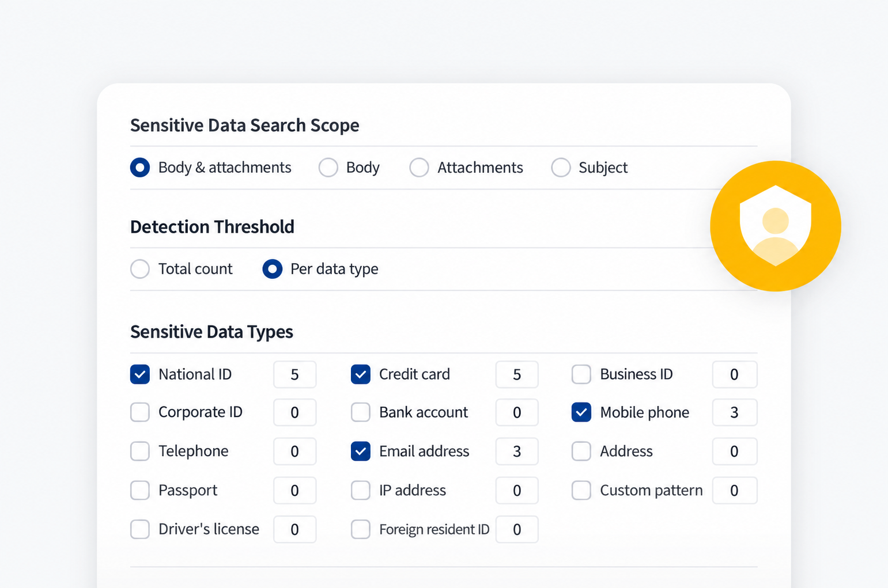Focus the Address count field
This screenshot has height=588, width=888.
pyautogui.click(x=735, y=452)
